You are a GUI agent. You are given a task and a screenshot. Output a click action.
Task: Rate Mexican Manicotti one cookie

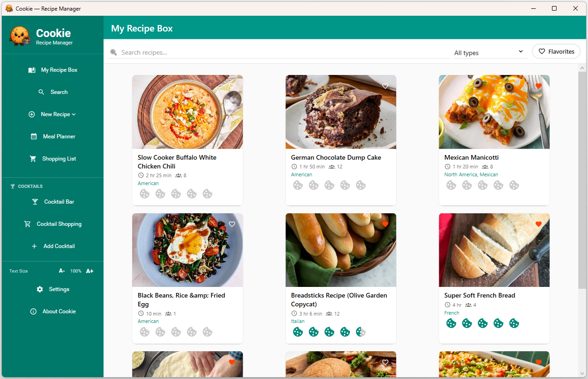pos(451,185)
